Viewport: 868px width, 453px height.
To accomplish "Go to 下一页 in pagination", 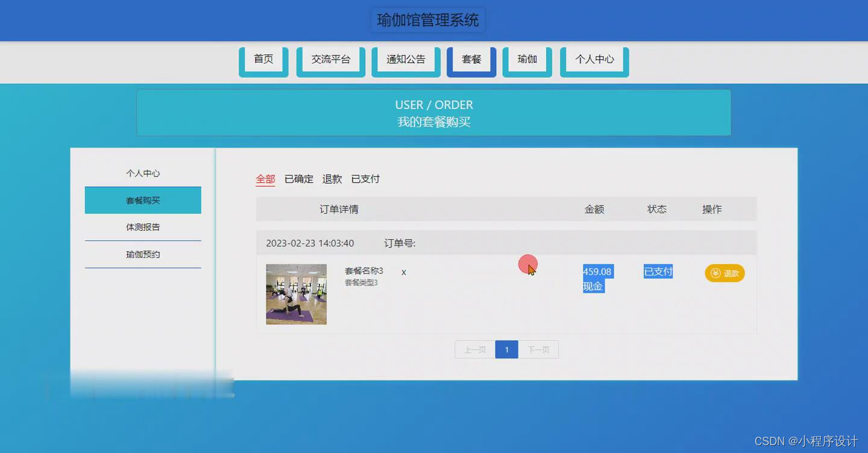I will tap(538, 349).
